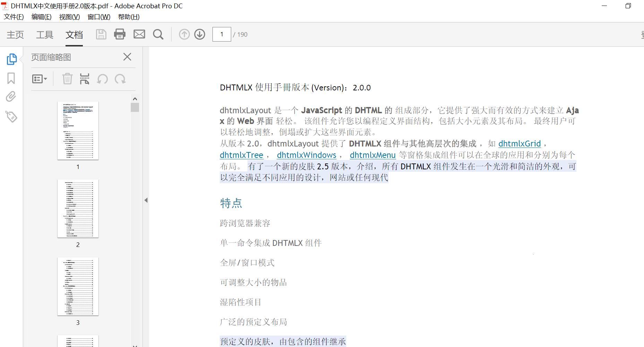Select page 1 thumbnail
This screenshot has width=644, height=347.
point(78,131)
